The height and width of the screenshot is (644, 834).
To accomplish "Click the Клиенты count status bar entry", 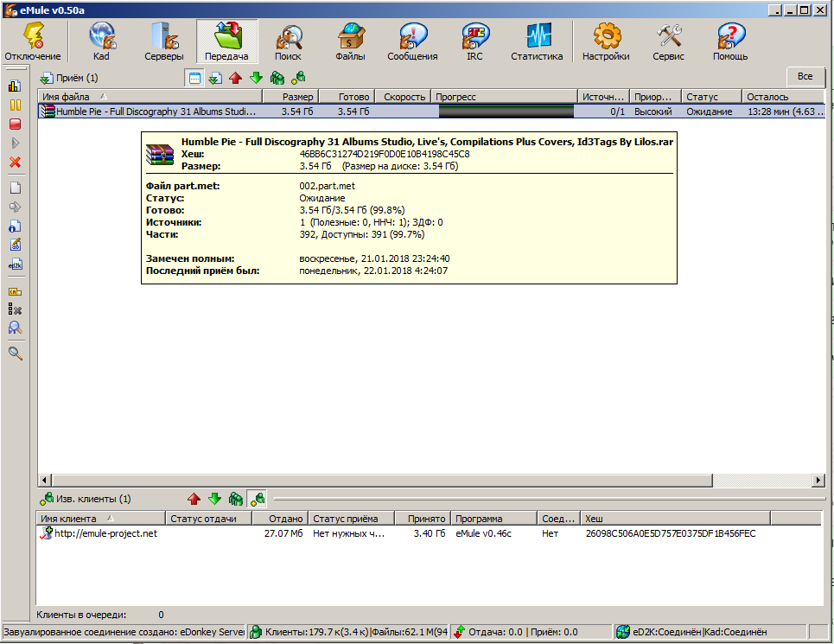I will pos(348,632).
